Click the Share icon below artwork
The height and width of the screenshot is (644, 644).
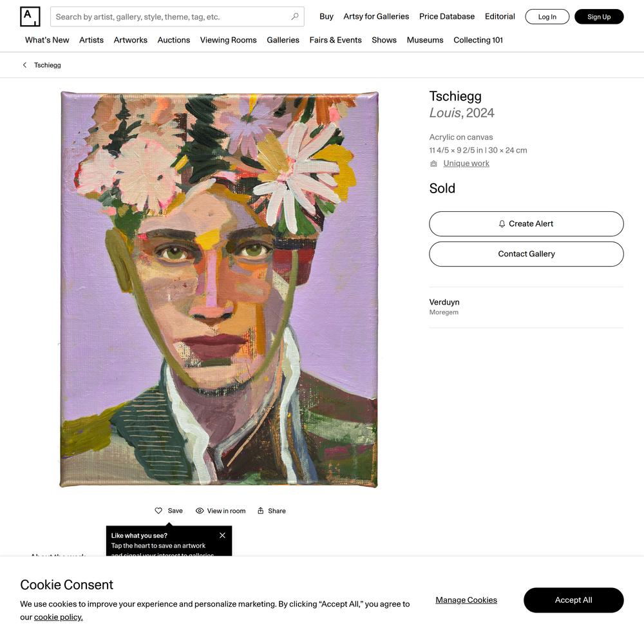(x=261, y=511)
